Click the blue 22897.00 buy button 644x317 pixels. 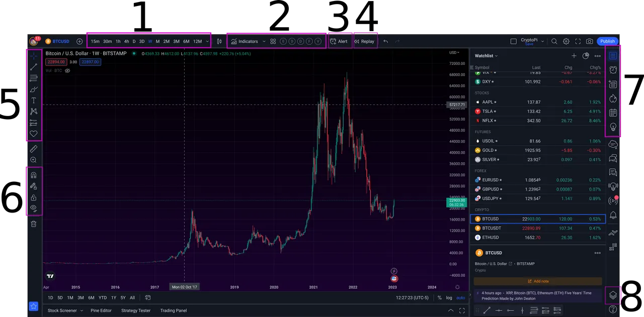tap(90, 62)
